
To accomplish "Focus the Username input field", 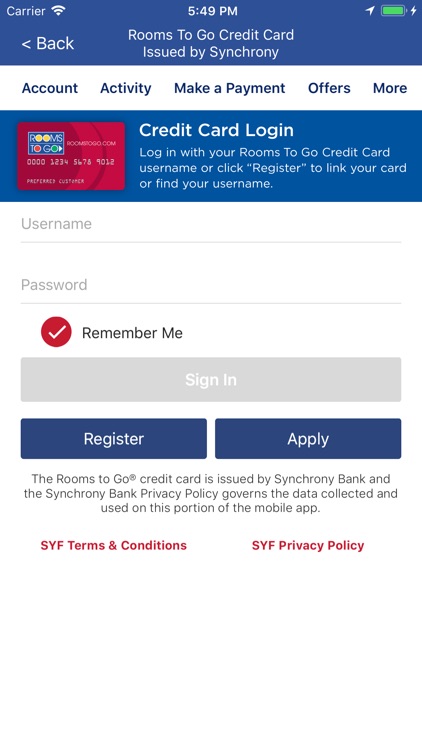I will click(211, 224).
